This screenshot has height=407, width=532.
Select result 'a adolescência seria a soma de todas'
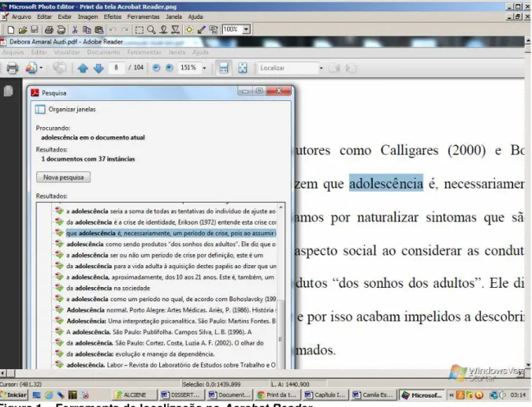click(x=171, y=211)
